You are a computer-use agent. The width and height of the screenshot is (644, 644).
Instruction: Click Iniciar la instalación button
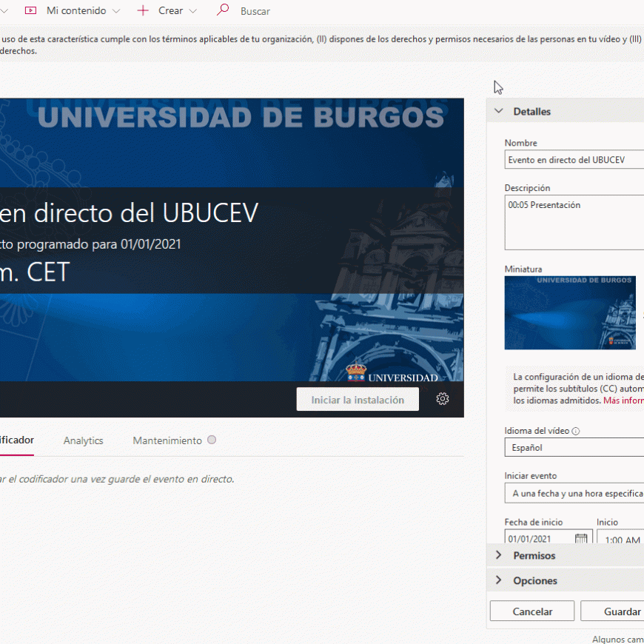pos(358,400)
